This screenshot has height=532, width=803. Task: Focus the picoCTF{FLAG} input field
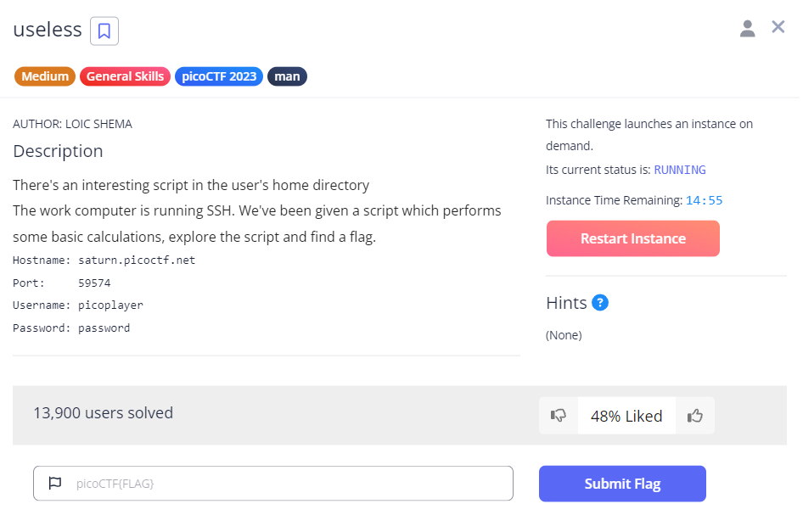(289, 484)
